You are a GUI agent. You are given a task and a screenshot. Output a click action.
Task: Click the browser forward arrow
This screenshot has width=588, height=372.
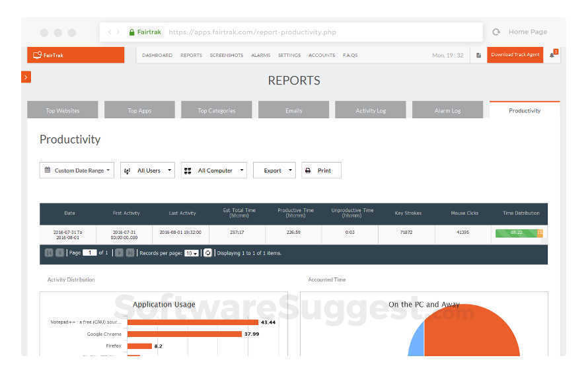[118, 32]
